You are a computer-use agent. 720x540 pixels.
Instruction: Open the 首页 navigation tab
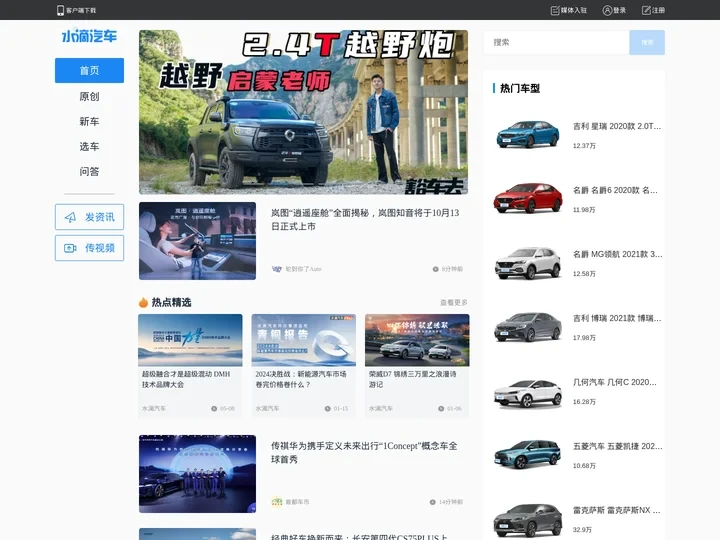point(89,70)
